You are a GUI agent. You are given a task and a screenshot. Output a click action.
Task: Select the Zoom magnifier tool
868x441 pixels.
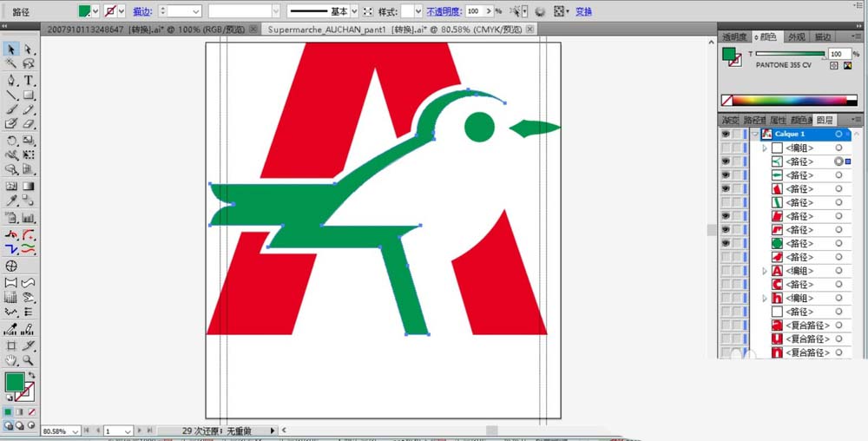coord(29,360)
